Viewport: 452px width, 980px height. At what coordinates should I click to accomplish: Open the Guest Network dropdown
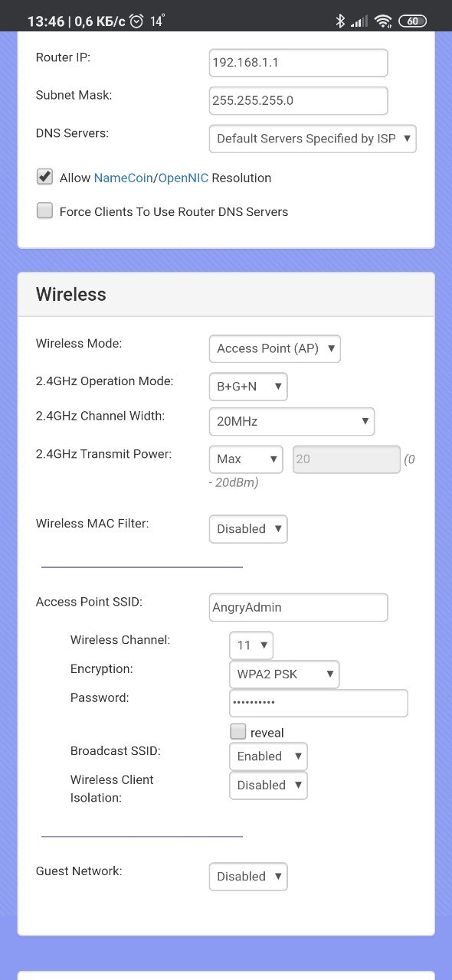[x=248, y=877]
